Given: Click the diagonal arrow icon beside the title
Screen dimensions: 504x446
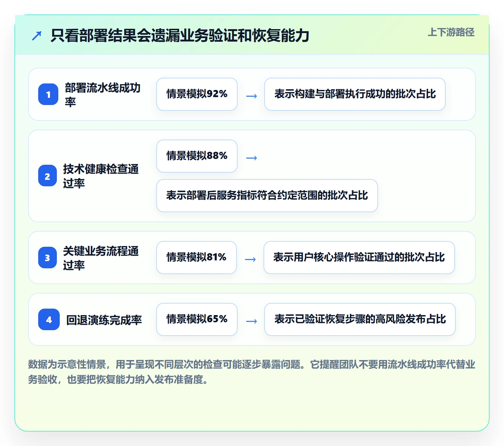Looking at the screenshot, I should pos(37,36).
